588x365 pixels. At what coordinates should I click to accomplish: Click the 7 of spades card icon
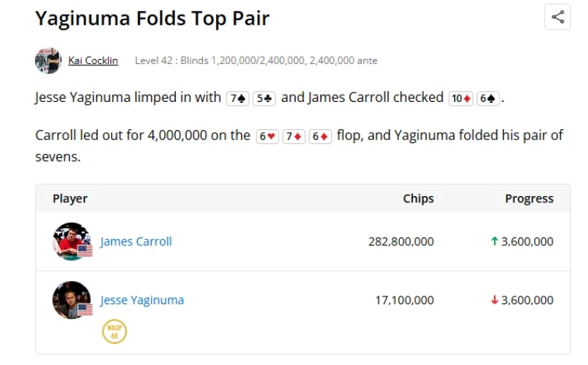[x=237, y=98]
